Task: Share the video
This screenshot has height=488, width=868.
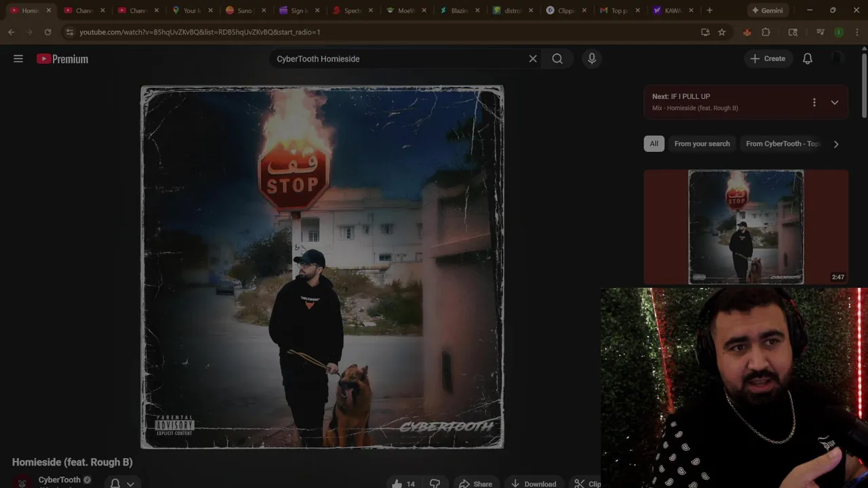Action: 475,483
